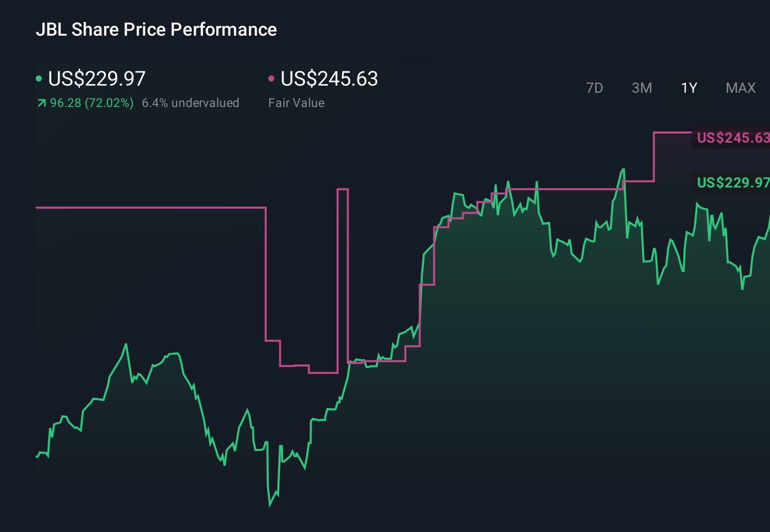This screenshot has height=532, width=770.
Task: Click the pink dot beside US$245.63
Action: 271,79
